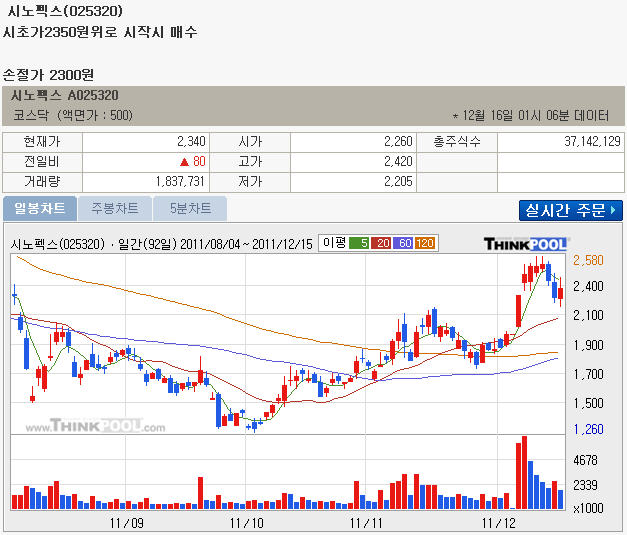Open the ThinkPool logo above the chart

pos(525,244)
